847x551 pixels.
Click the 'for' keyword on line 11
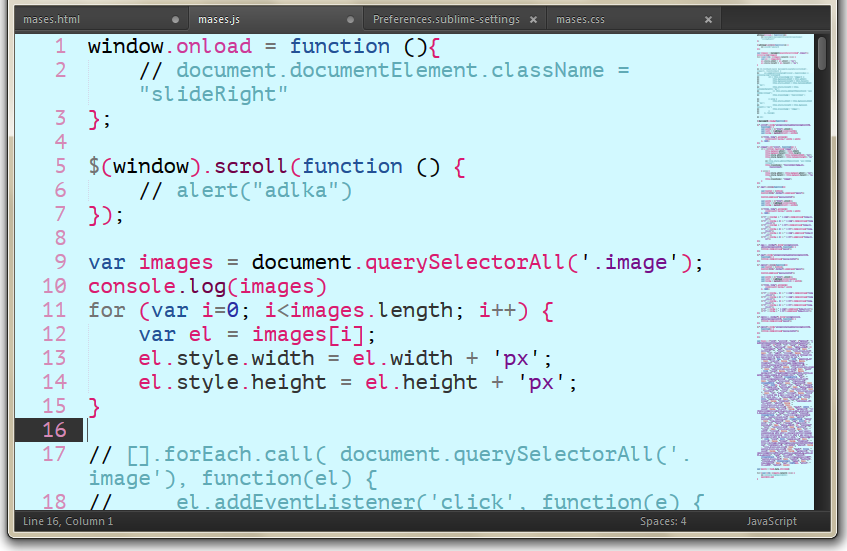click(x=107, y=311)
